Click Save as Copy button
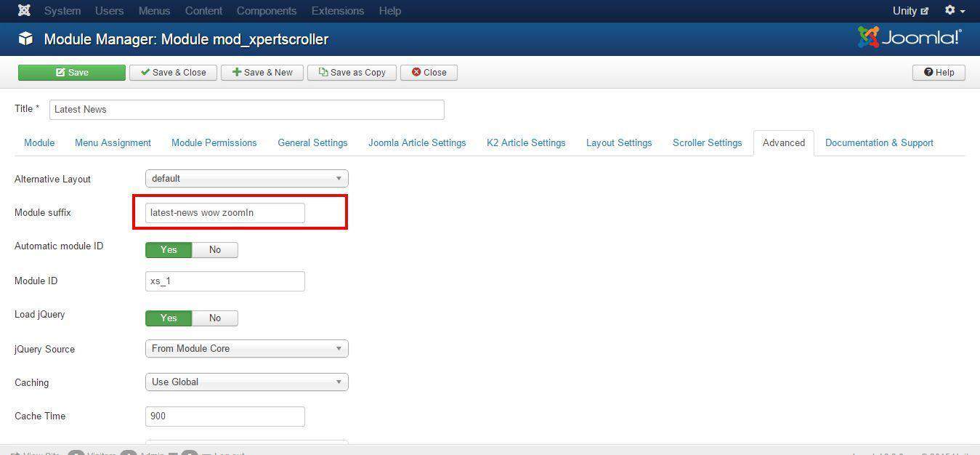Screen dimensions: 980x455 (352, 73)
